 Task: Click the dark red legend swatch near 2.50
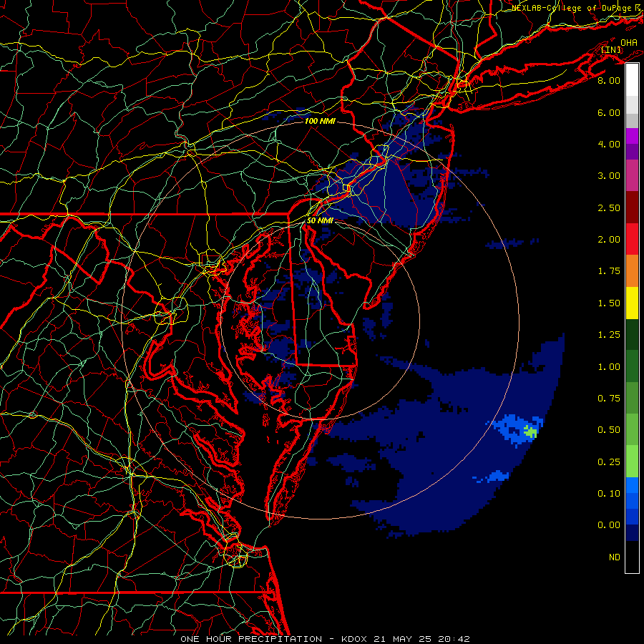click(632, 208)
